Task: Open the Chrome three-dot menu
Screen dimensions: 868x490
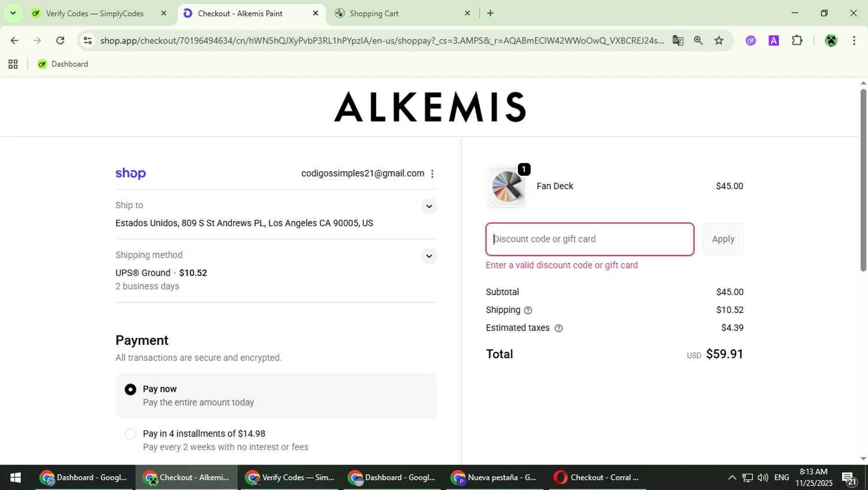Action: coord(854,40)
